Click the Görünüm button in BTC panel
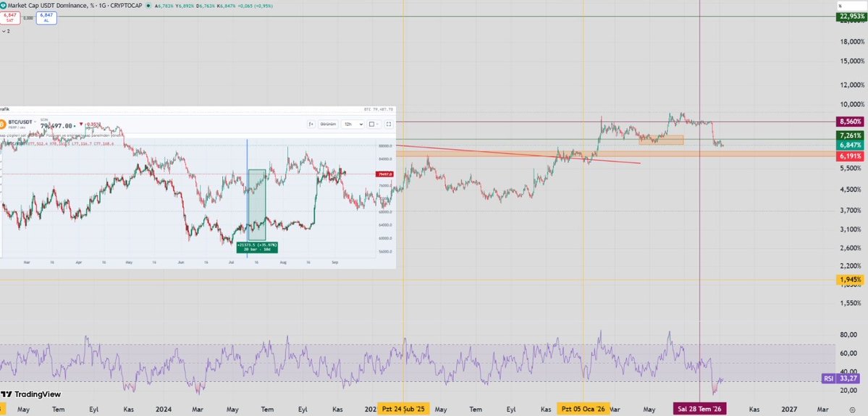 (328, 124)
